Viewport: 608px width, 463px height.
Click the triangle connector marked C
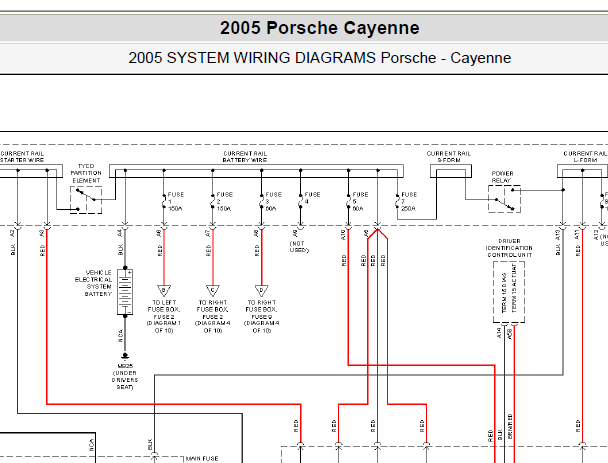point(213,290)
